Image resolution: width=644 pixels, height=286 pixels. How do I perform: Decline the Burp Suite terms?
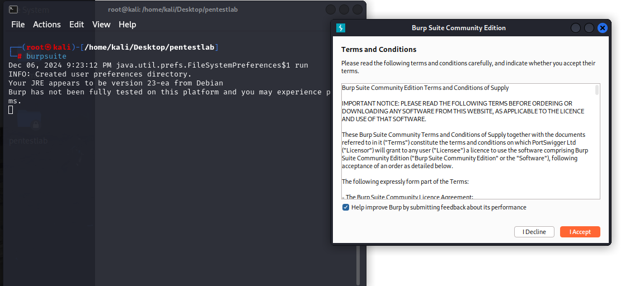534,232
